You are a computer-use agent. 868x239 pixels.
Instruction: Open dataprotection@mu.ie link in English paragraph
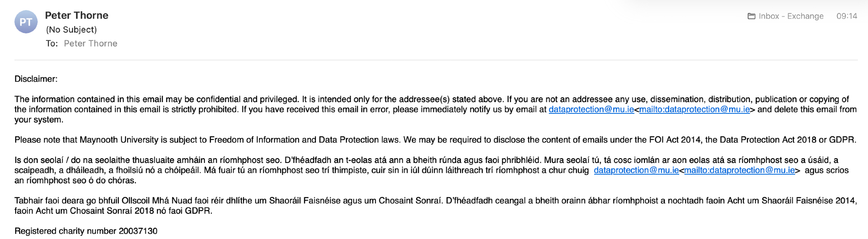pyautogui.click(x=591, y=110)
